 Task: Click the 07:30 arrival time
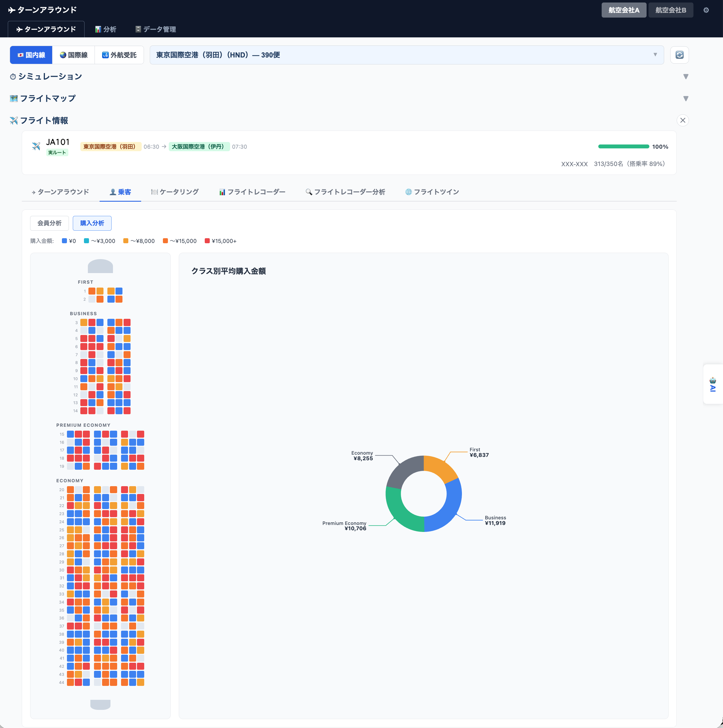pos(239,147)
